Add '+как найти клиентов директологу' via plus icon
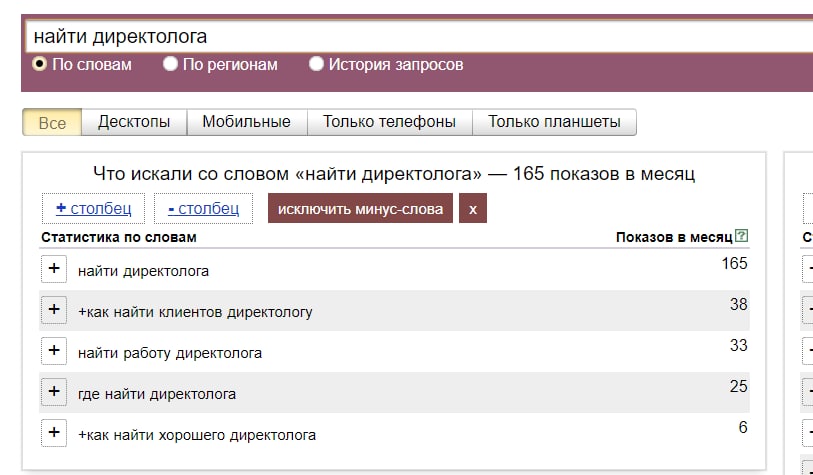Screen dimensions: 813x475 (54, 310)
